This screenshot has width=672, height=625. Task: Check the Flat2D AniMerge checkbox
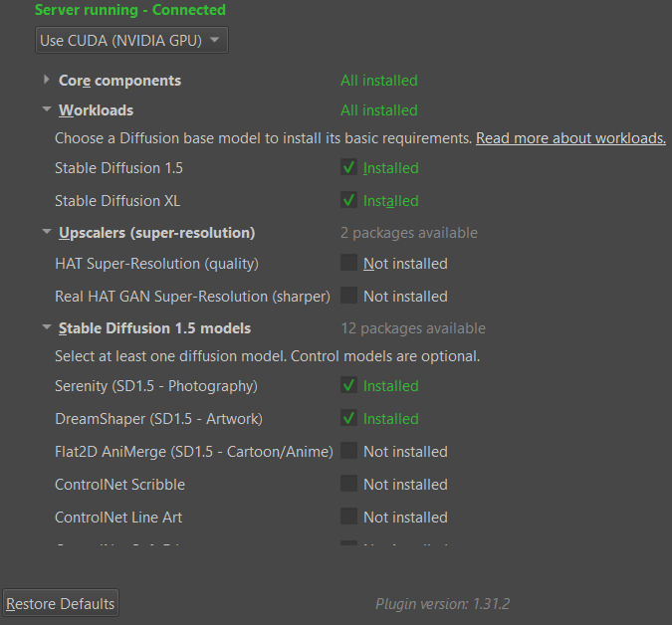(348, 451)
